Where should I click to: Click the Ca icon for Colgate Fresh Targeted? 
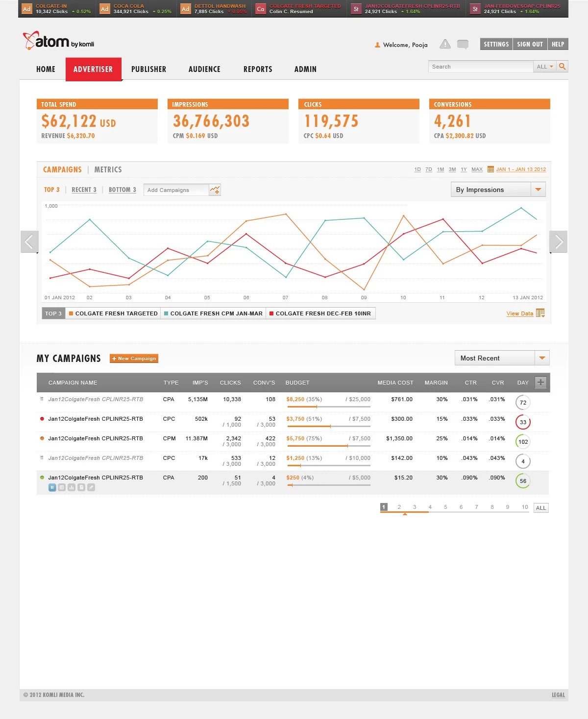click(x=260, y=9)
